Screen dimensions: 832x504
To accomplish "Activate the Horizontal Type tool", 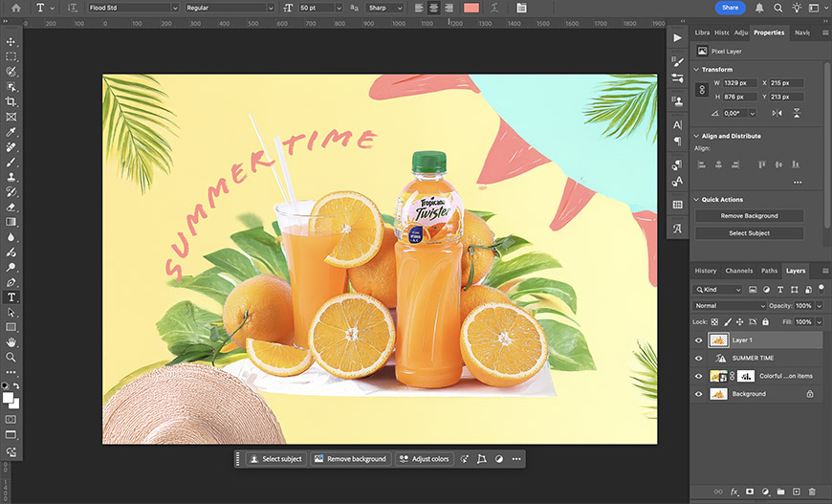I will pos(11,297).
